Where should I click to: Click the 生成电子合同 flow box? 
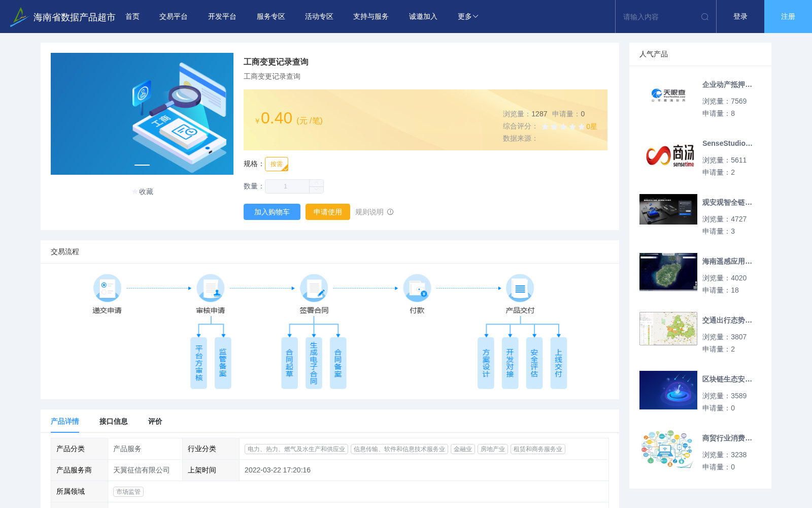(314, 363)
